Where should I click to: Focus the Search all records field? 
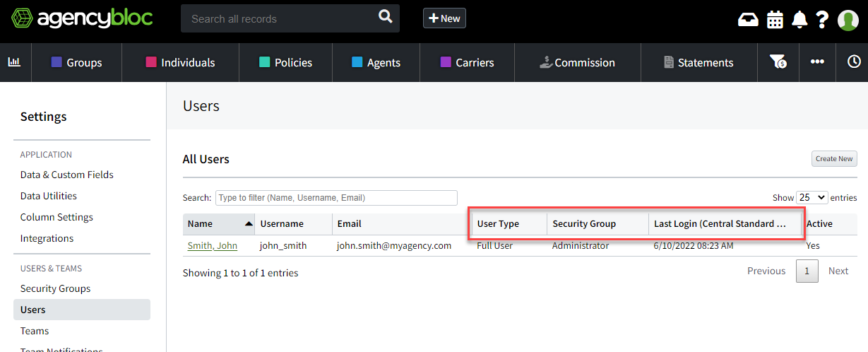[279, 18]
